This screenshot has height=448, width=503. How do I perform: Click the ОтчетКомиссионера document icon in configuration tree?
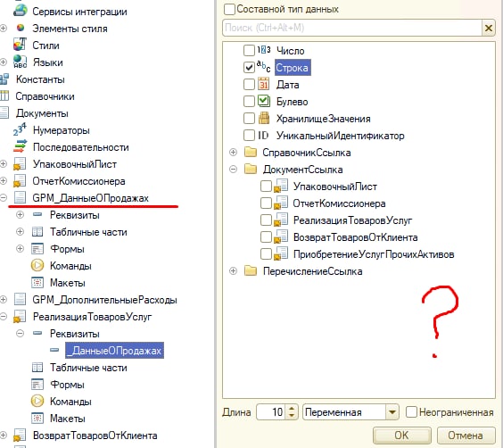pos(20,180)
